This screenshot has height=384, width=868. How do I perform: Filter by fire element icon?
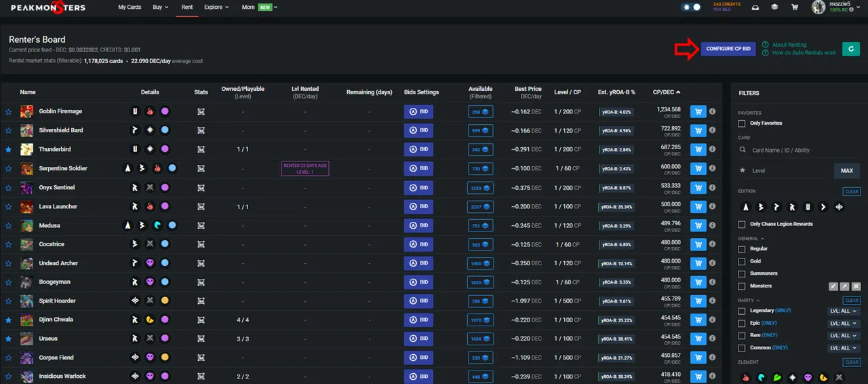[x=746, y=377]
